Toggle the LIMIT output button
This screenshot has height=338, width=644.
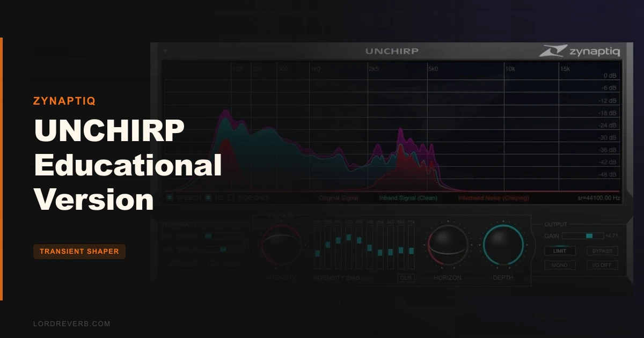click(x=560, y=251)
